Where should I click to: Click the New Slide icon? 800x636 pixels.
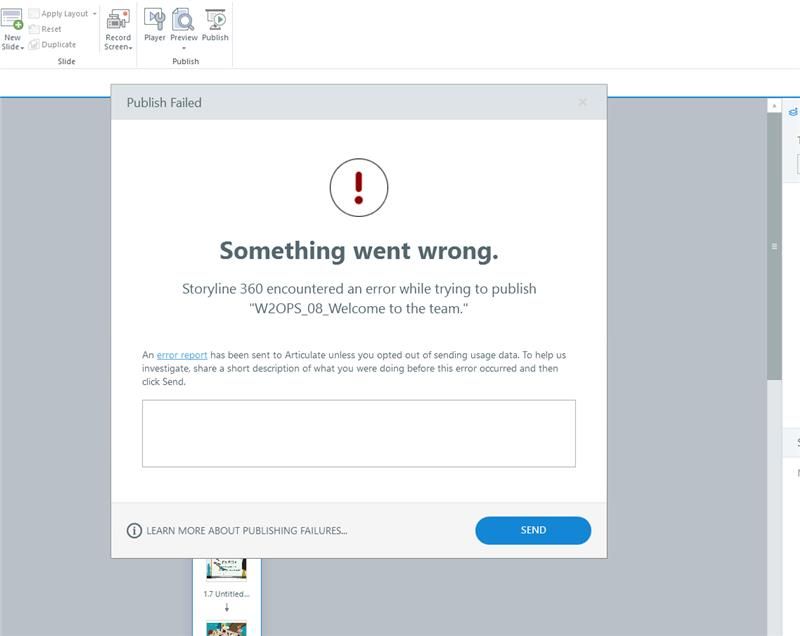coord(12,19)
